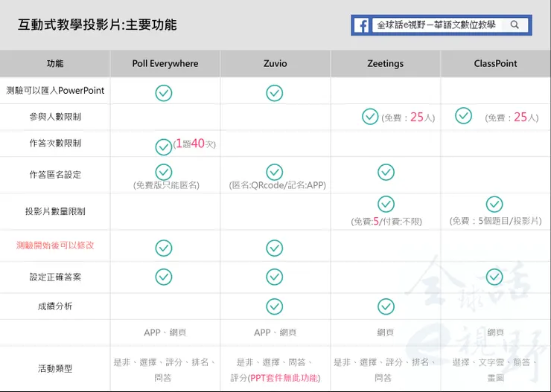Image resolution: width=551 pixels, height=392 pixels.
Task: Click row label 測驗可以匯入PowerPoint
Action: pyautogui.click(x=55, y=91)
